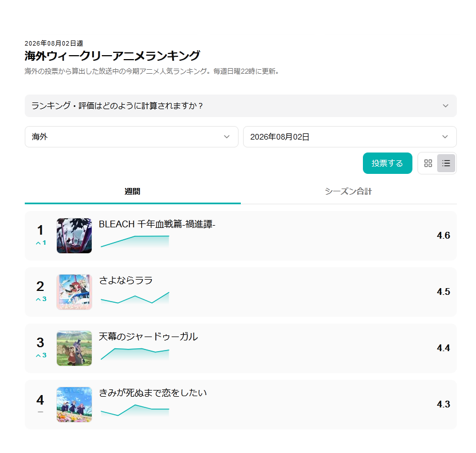Click the きみが死ぬまで恋をしたい title
The image size is (476, 453).
pyautogui.click(x=152, y=393)
